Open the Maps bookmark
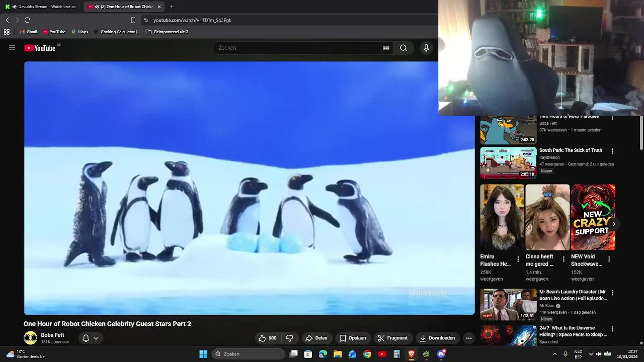Screen dimensions: 644x362 pyautogui.click(x=79, y=32)
